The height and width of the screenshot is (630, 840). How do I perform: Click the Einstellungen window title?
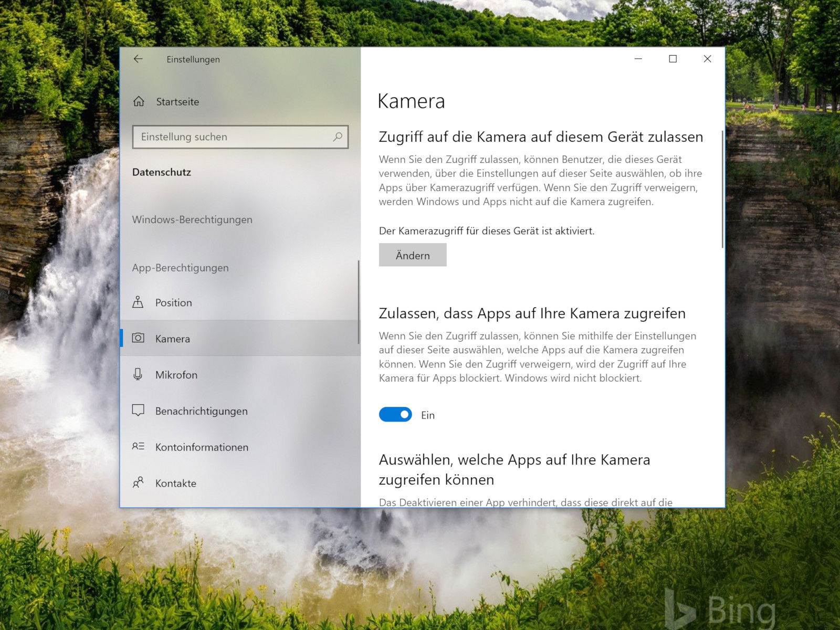pyautogui.click(x=193, y=59)
